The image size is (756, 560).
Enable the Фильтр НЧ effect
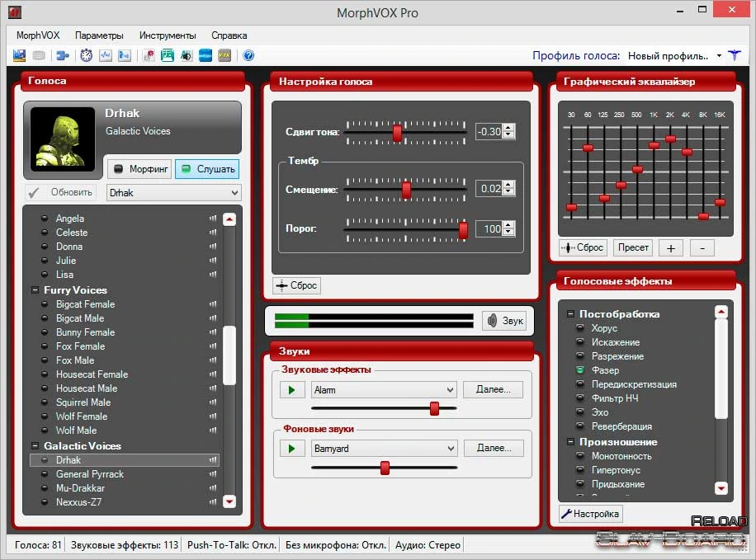click(x=580, y=398)
